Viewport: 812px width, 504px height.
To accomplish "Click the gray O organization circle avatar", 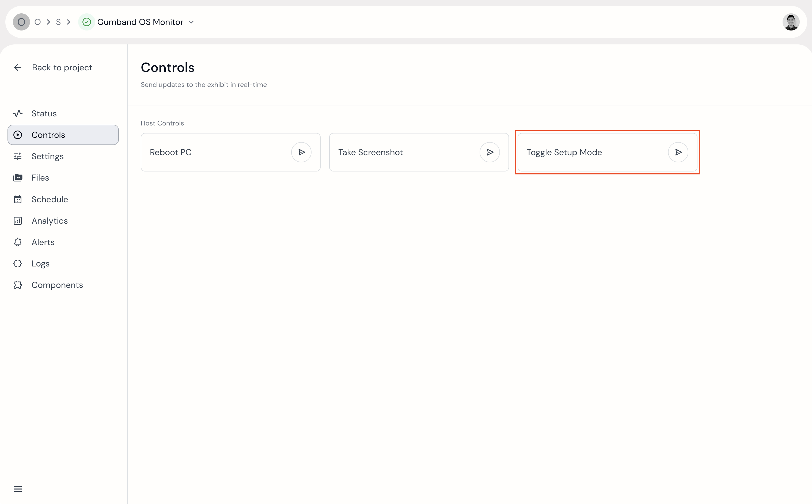I will 21,22.
